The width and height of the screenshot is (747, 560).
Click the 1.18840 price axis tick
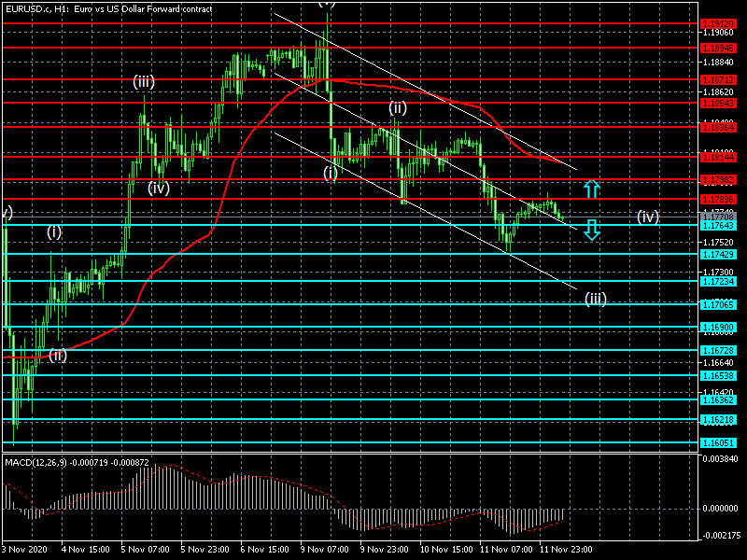(718, 62)
